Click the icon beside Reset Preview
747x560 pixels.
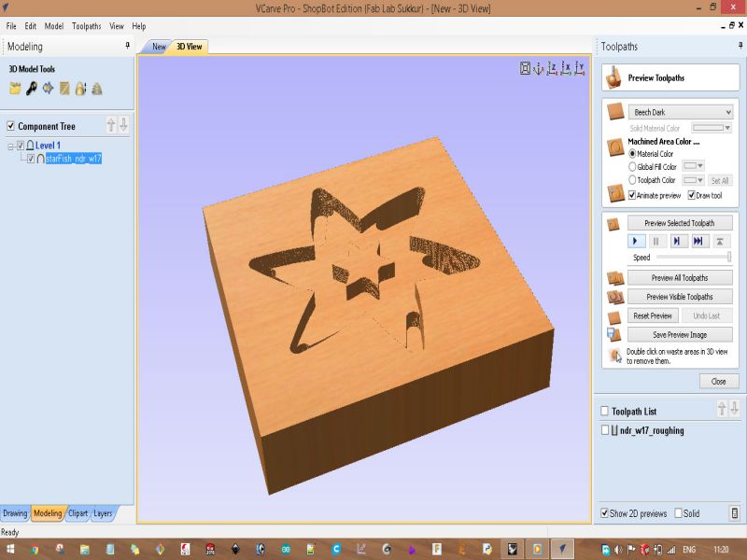pos(614,316)
